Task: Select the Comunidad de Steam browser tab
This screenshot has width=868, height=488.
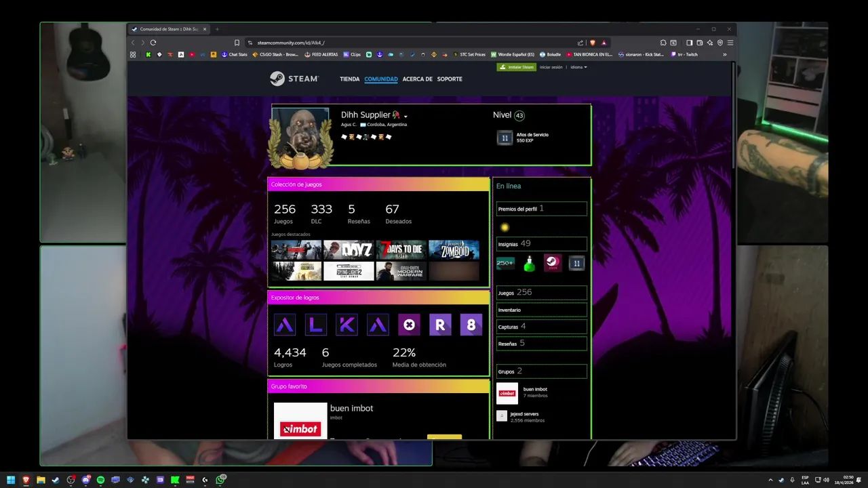Action: (x=169, y=29)
